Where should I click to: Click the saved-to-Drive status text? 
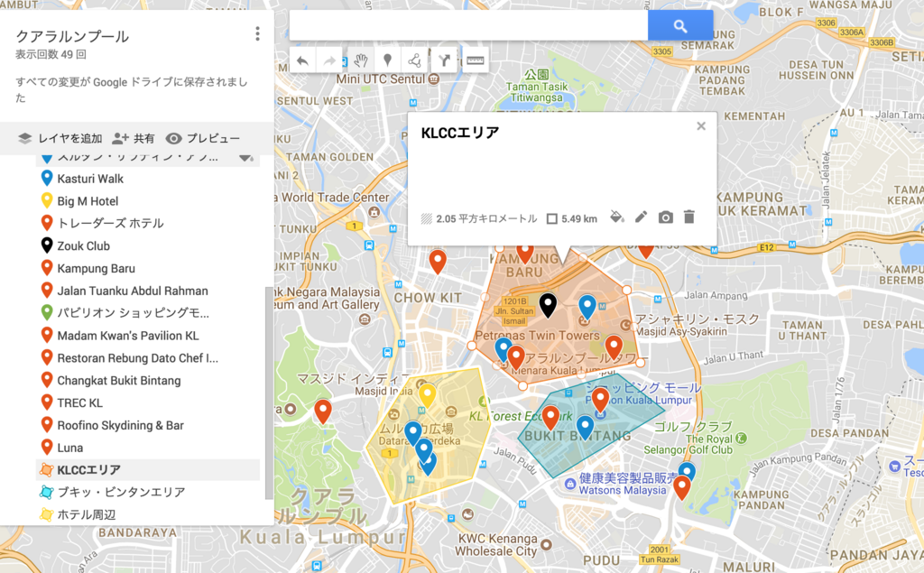tap(132, 89)
